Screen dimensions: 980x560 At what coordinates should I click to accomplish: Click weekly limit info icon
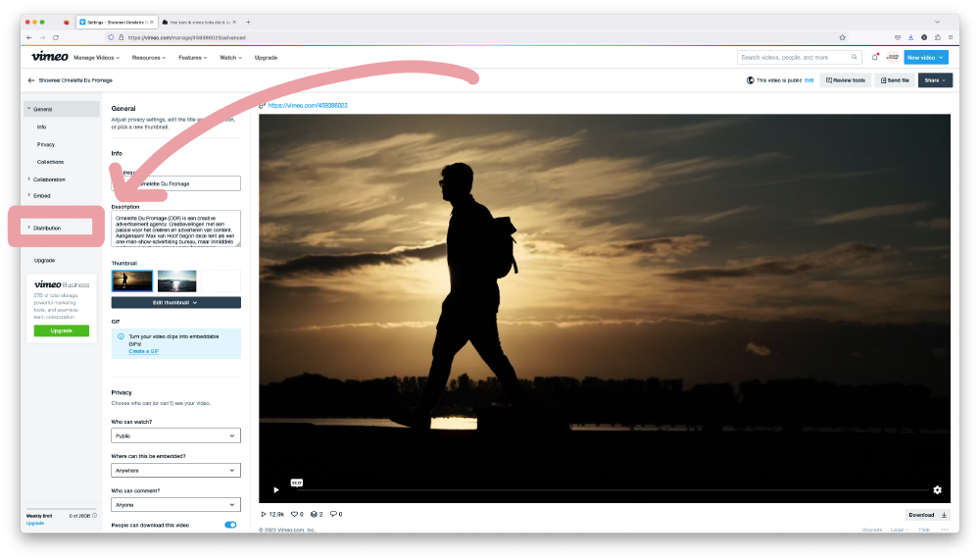pyautogui.click(x=94, y=516)
